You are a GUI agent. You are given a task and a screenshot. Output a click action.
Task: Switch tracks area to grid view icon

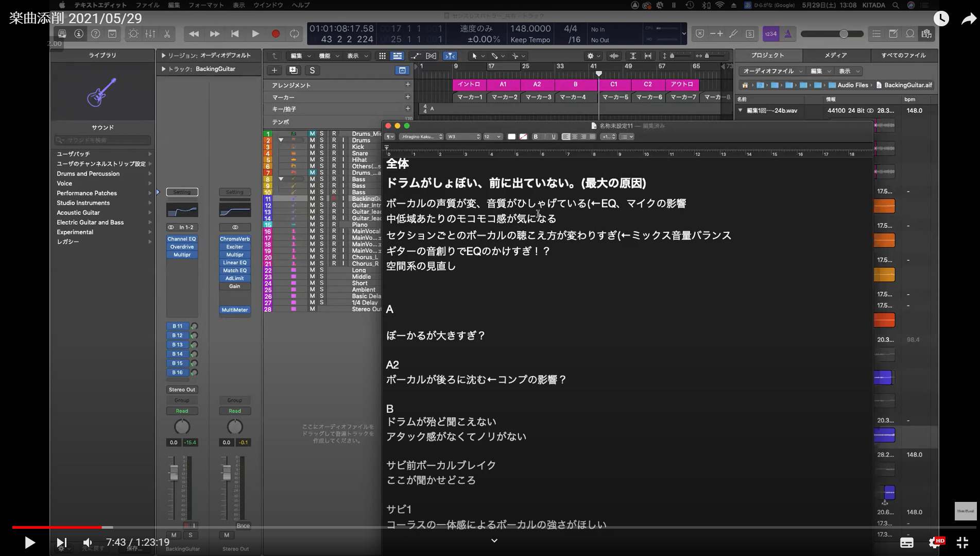(x=382, y=56)
